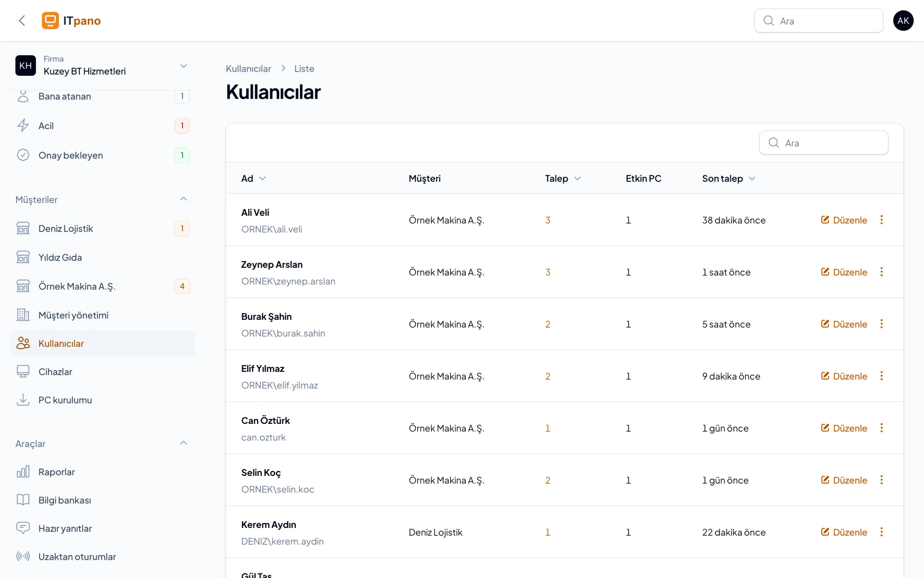
Task: Click Düzenle for Kerem Aydın
Action: 844,532
